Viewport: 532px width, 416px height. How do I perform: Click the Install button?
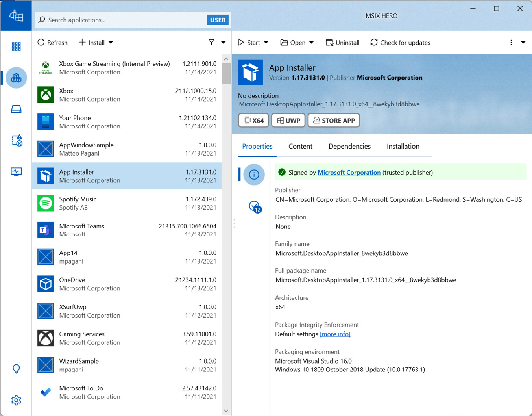[x=92, y=42]
